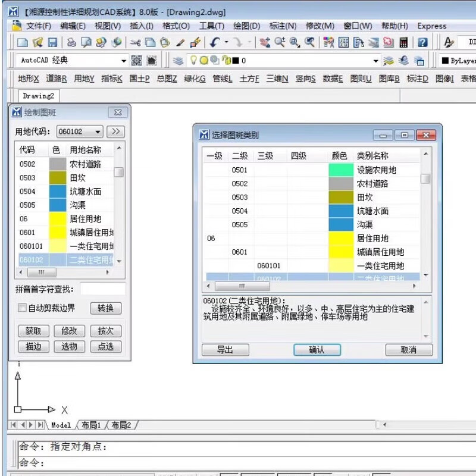Enable the 自动剪裁边界 checkbox
The width and height of the screenshot is (476, 476).
(22, 308)
